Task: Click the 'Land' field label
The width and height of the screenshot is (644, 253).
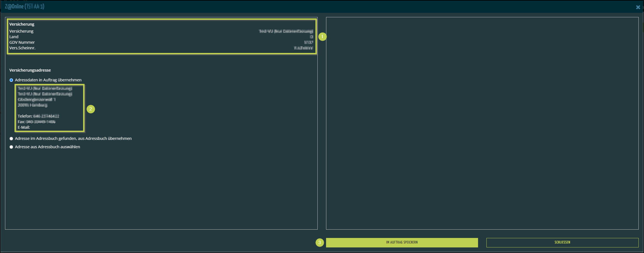Action: click(x=14, y=37)
